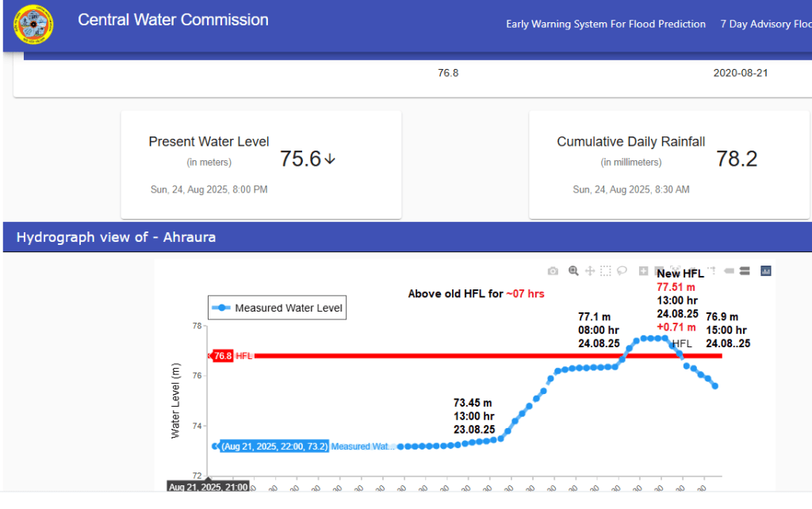The image size is (812, 509).
Task: Click the Zoom In plus icon
Action: [x=643, y=271]
